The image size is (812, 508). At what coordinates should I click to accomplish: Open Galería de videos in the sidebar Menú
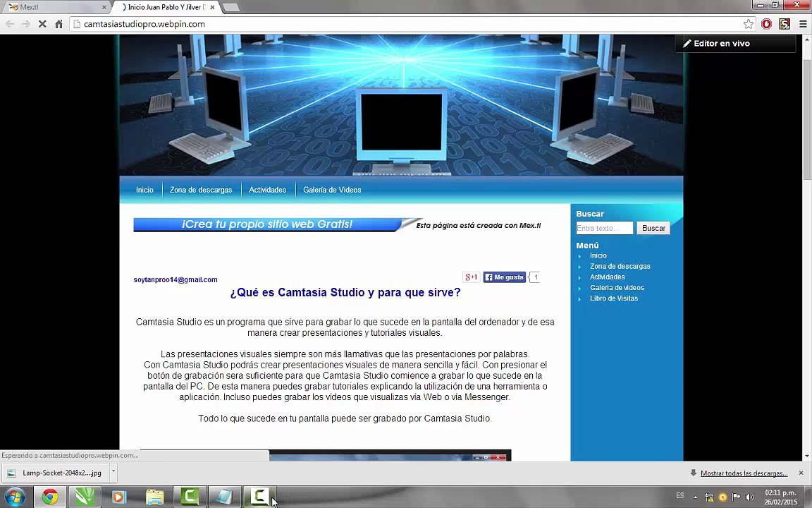coord(617,288)
